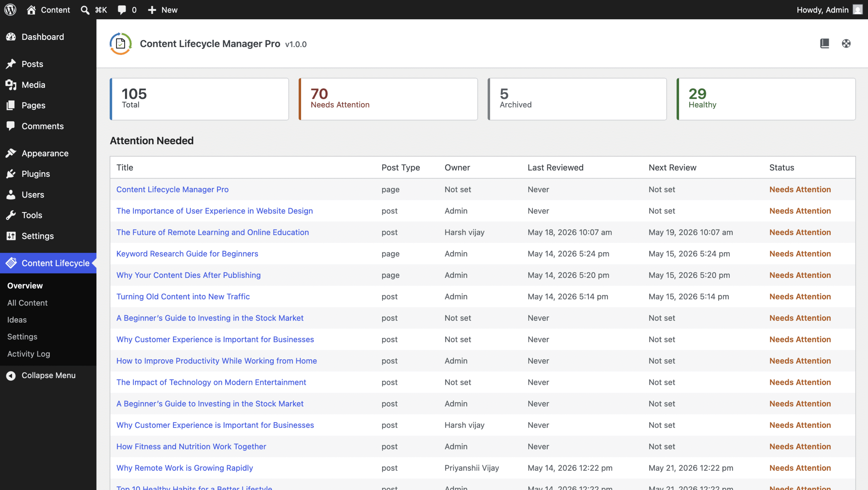The image size is (868, 490).
Task: Click the plus New icon
Action: tap(152, 10)
